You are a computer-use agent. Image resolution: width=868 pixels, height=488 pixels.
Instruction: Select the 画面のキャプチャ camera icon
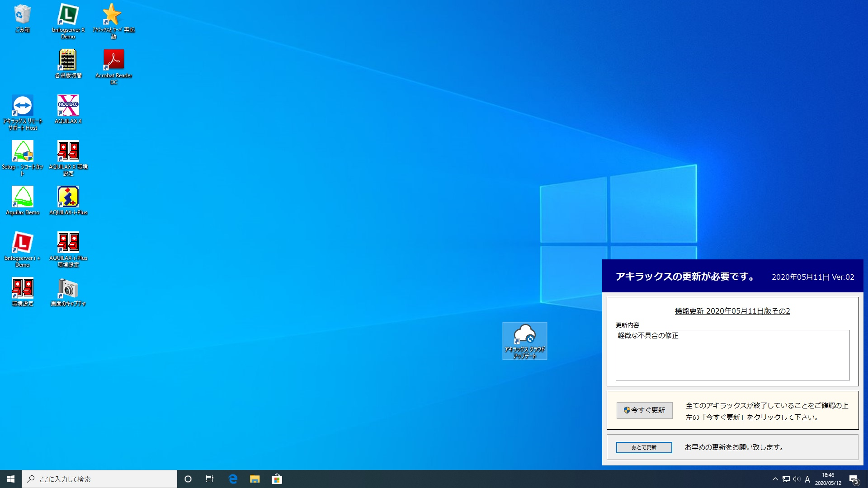(68, 289)
